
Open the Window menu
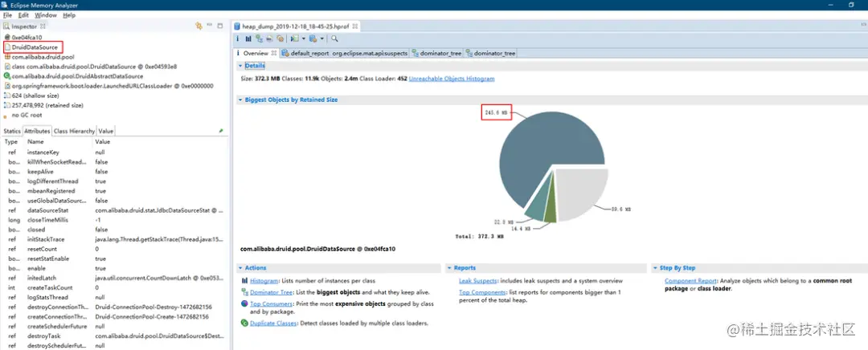point(45,15)
